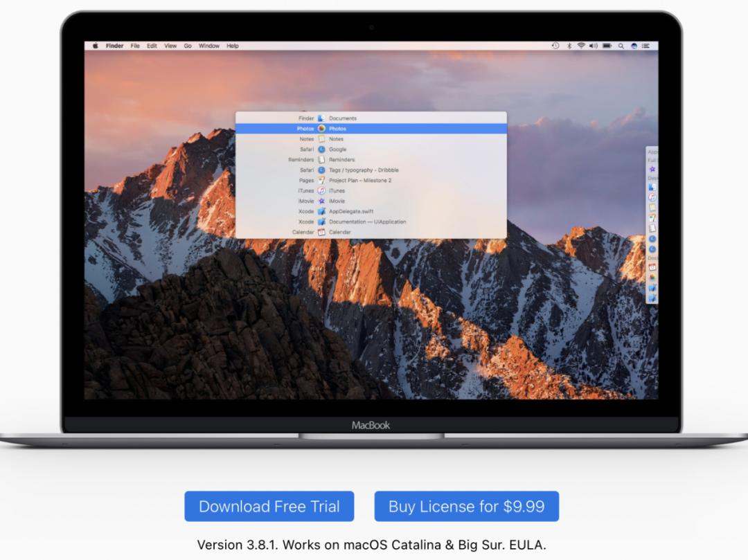Click the "iTunes" window title in switcher

tap(337, 190)
